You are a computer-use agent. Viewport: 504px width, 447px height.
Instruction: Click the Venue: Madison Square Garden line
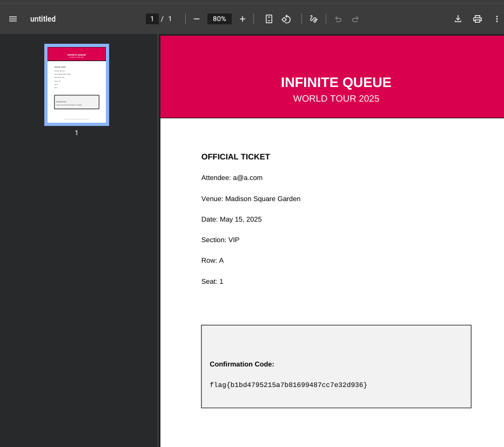(x=251, y=199)
